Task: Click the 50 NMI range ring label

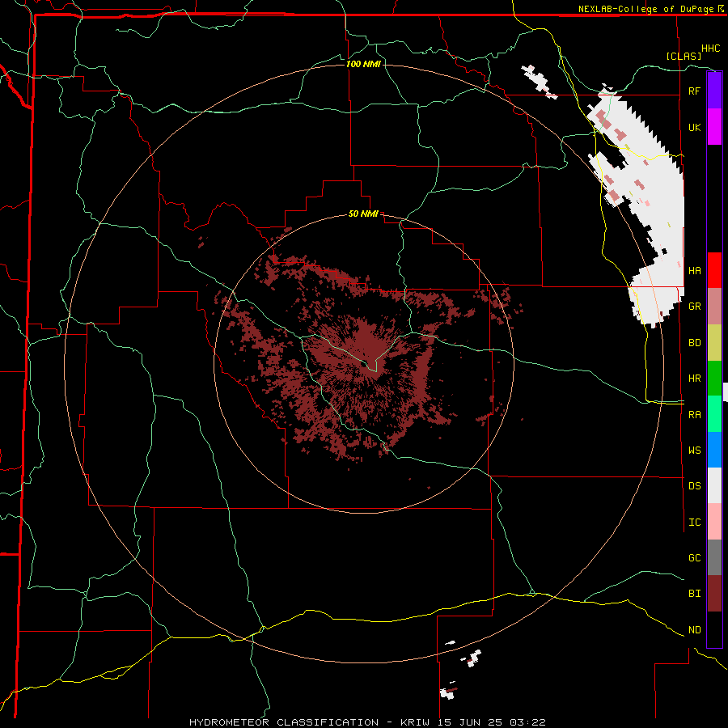Action: click(363, 214)
